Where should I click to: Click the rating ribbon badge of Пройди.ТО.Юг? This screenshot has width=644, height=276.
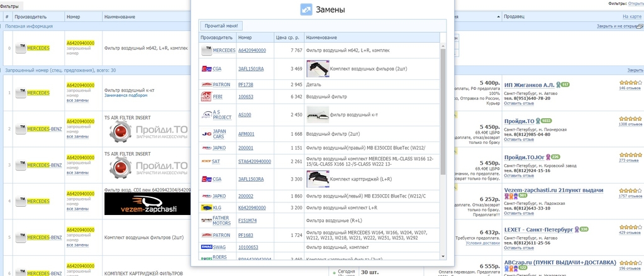point(553,157)
